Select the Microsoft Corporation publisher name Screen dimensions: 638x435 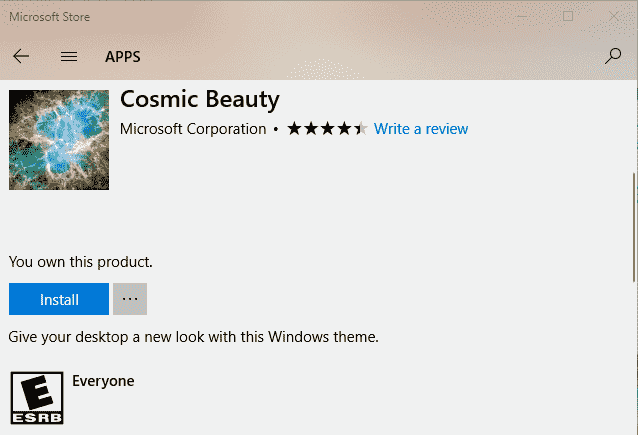tap(193, 129)
